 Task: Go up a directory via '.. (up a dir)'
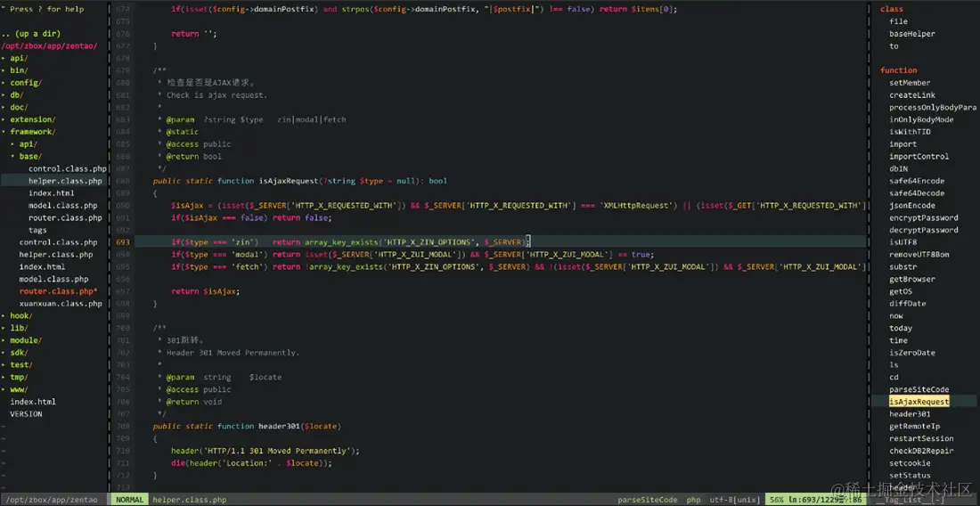[x=30, y=34]
